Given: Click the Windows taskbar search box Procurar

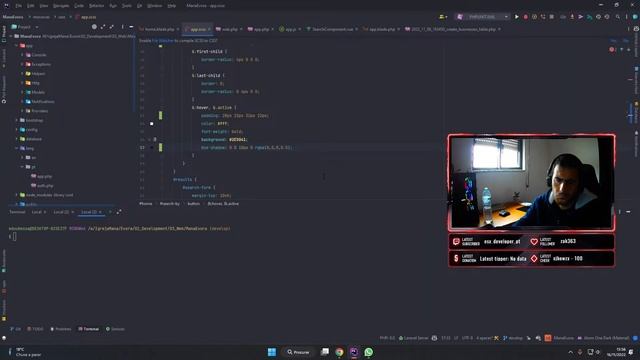Looking at the screenshot, I should (x=298, y=352).
